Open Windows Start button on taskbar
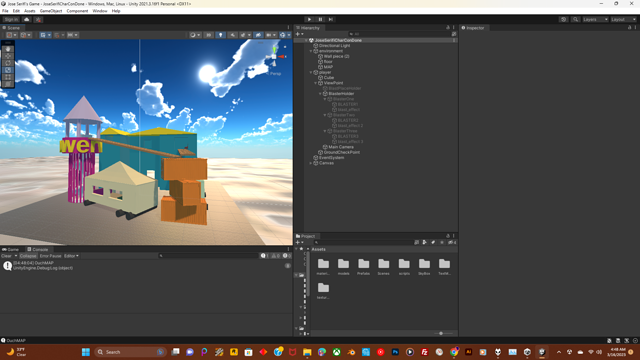 pyautogui.click(x=86, y=352)
